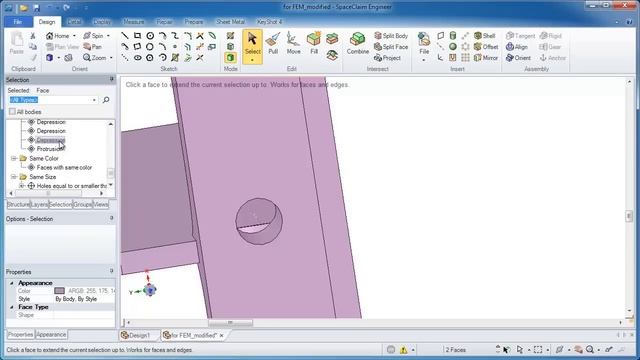Toggle the Select tool
The width and height of the screenshot is (640, 360).
click(252, 47)
